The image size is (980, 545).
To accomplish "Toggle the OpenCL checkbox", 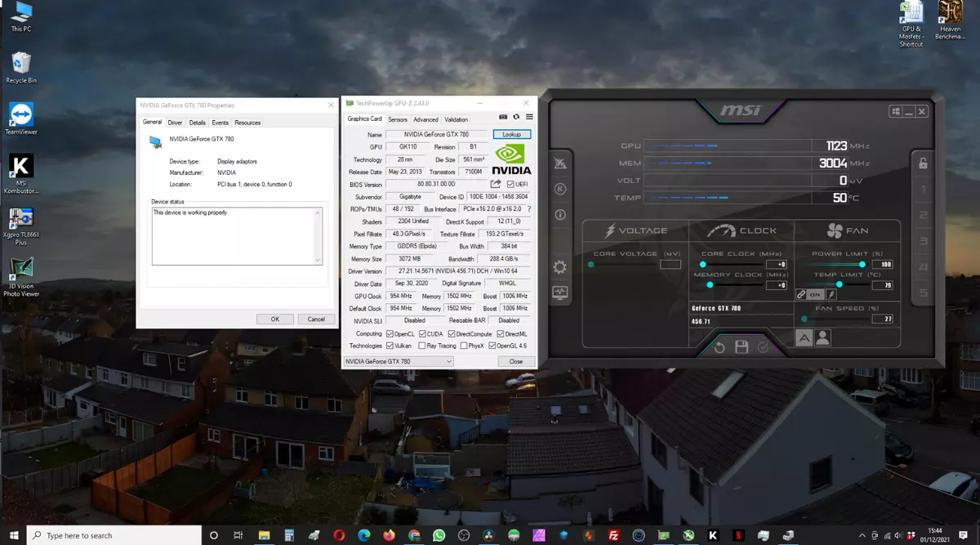I will 390,333.
